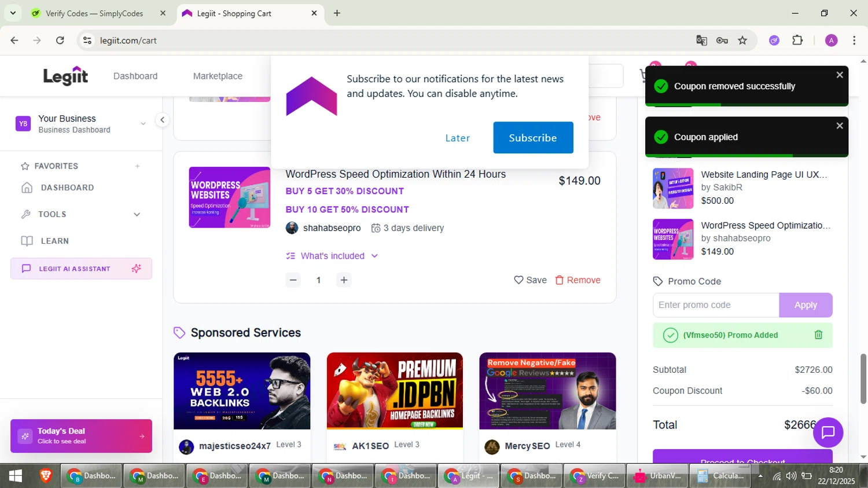Open the purple extension icon in toolbar

tap(774, 41)
